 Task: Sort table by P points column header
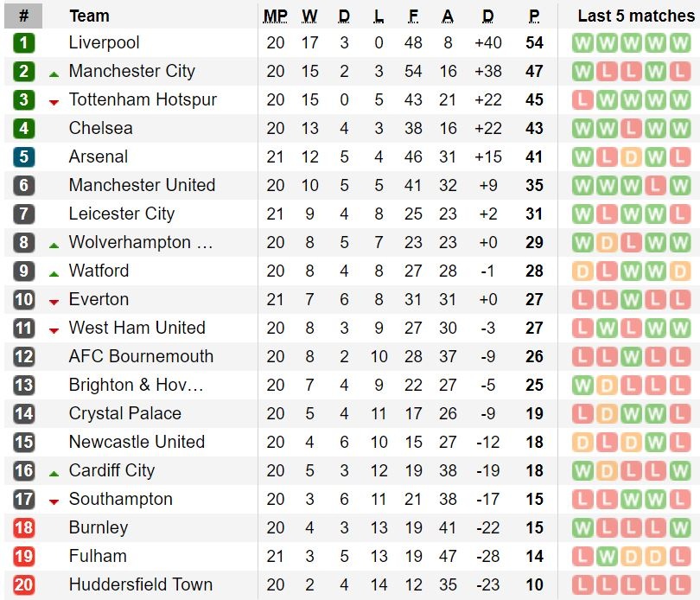(534, 16)
